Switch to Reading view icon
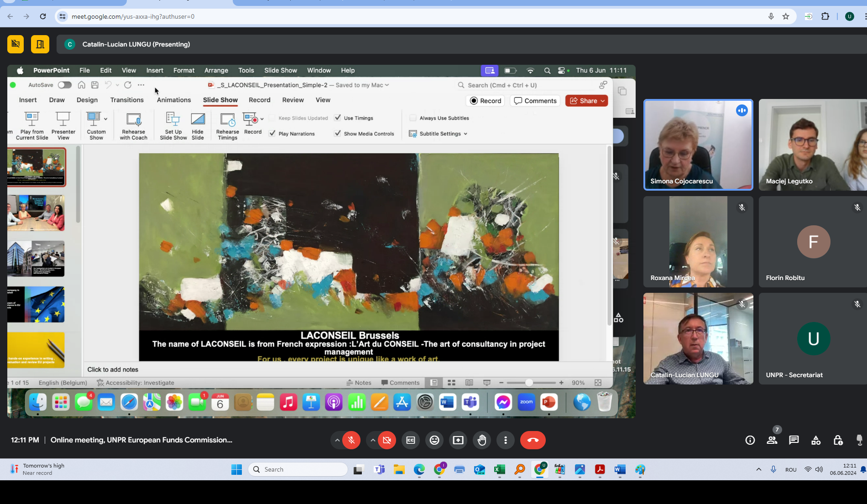The width and height of the screenshot is (867, 504). pyautogui.click(x=469, y=383)
